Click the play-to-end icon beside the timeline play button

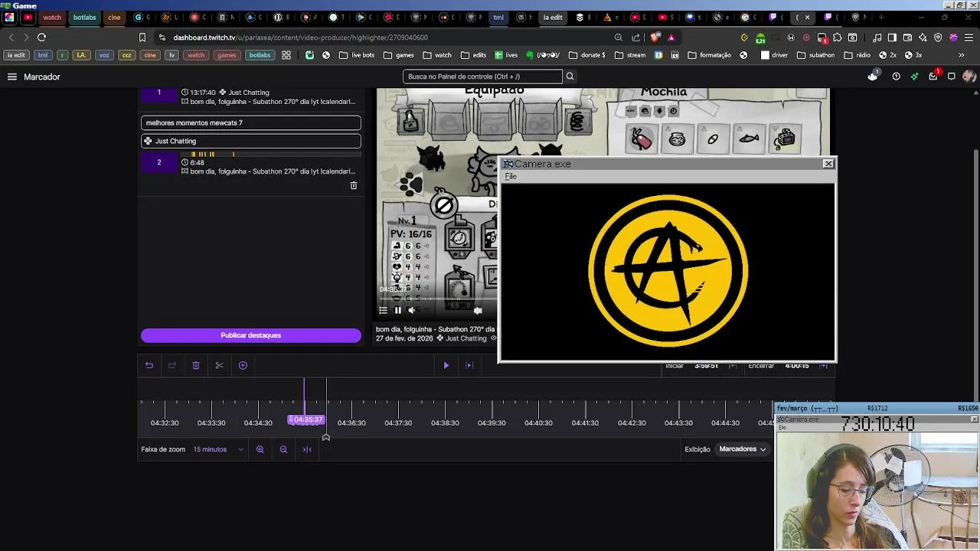pyautogui.click(x=469, y=365)
